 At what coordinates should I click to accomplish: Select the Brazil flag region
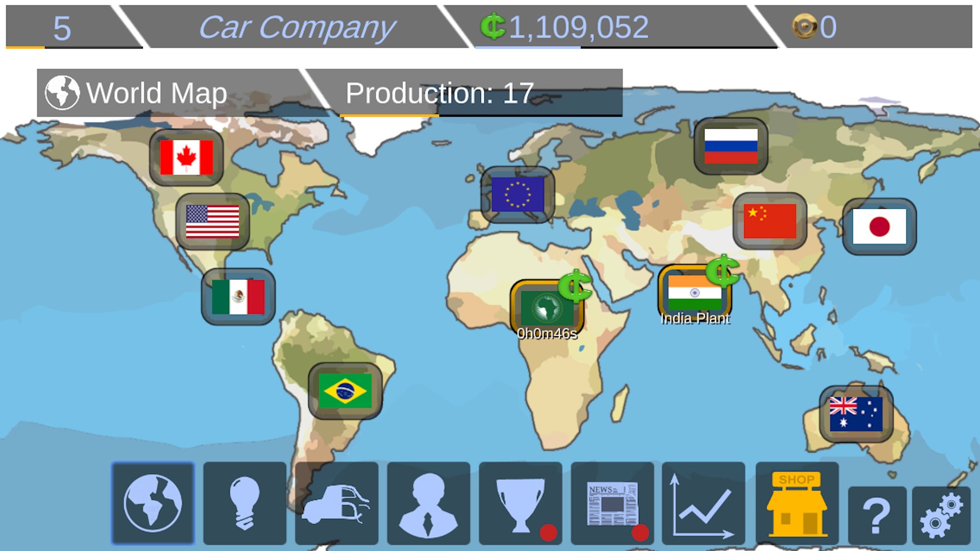point(345,391)
